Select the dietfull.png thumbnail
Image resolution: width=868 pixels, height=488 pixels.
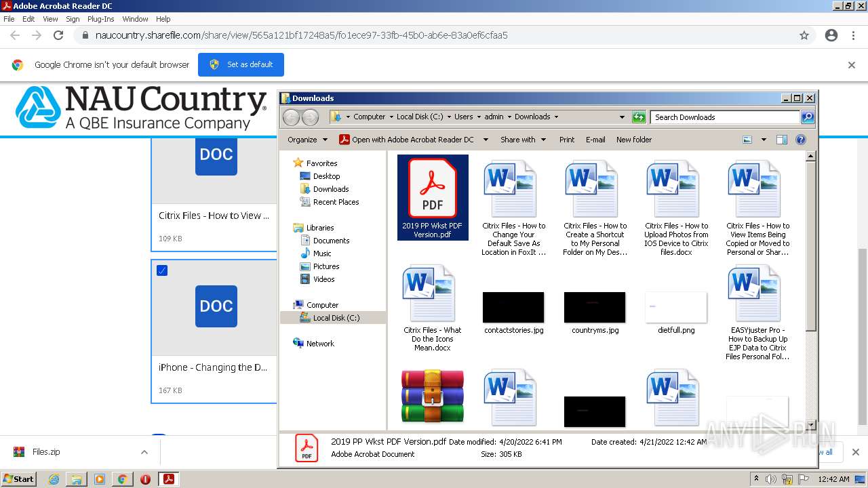pyautogui.click(x=676, y=307)
